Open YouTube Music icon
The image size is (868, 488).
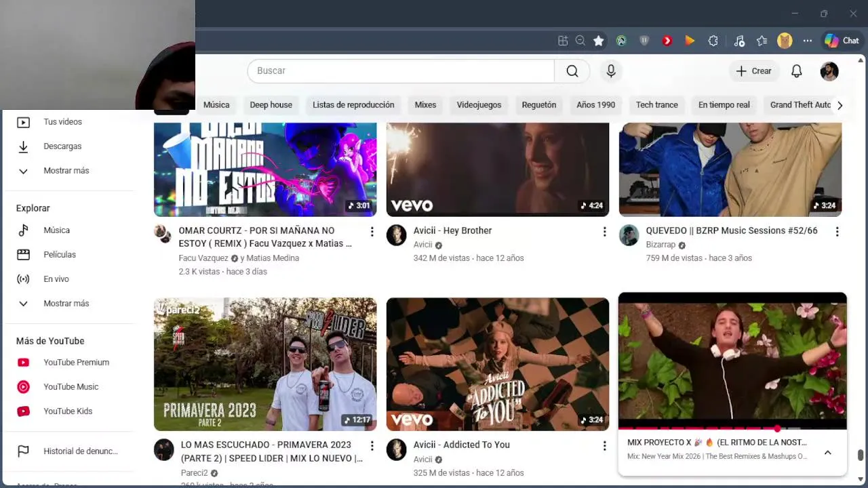tap(23, 387)
